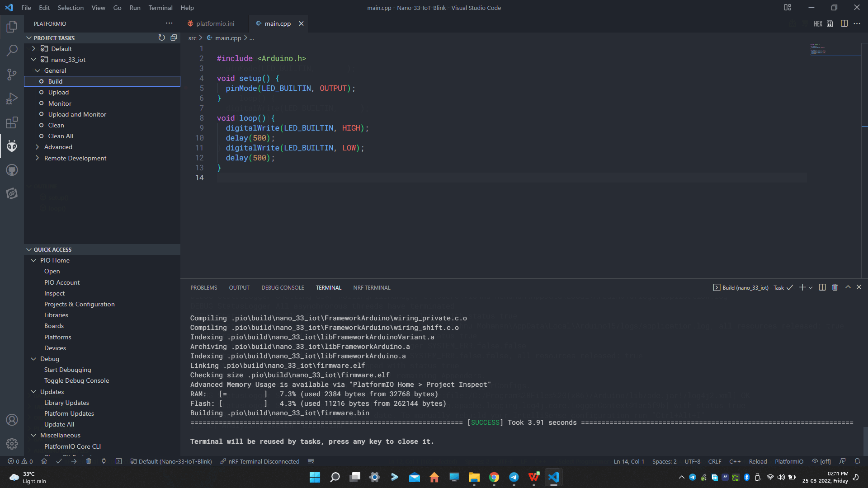The height and width of the screenshot is (488, 868).
Task: Select the PlatformIO alien-head icon
Action: (12, 146)
